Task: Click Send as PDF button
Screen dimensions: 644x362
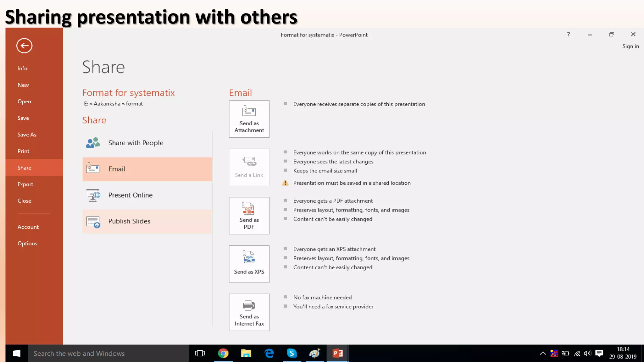Action: (249, 216)
